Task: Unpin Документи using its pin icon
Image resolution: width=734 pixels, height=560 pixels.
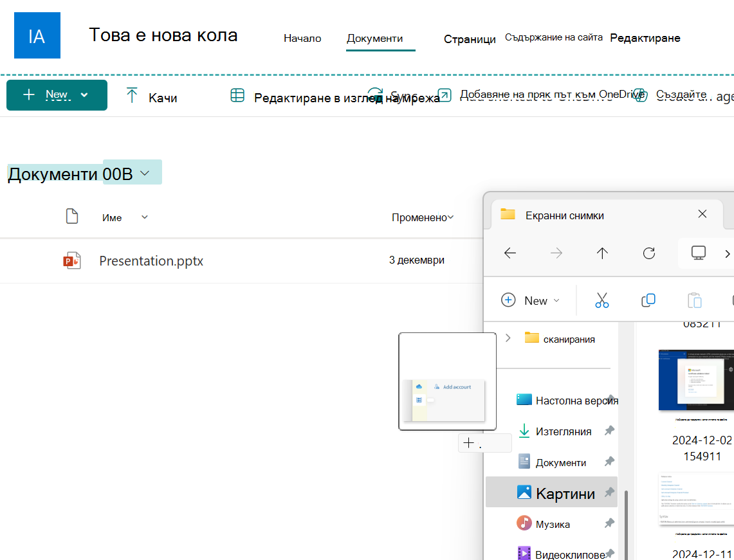Action: (609, 462)
